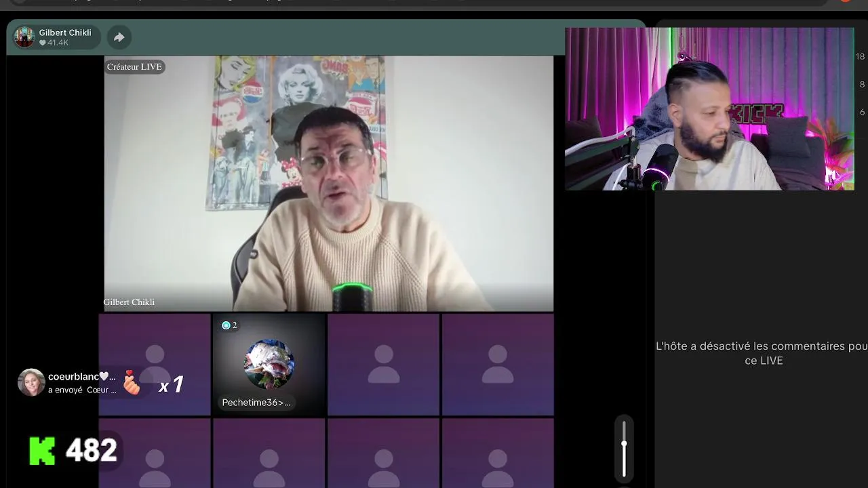The image size is (868, 488).
Task: Open Gilbert Chikli's profile avatar
Action: pos(24,37)
